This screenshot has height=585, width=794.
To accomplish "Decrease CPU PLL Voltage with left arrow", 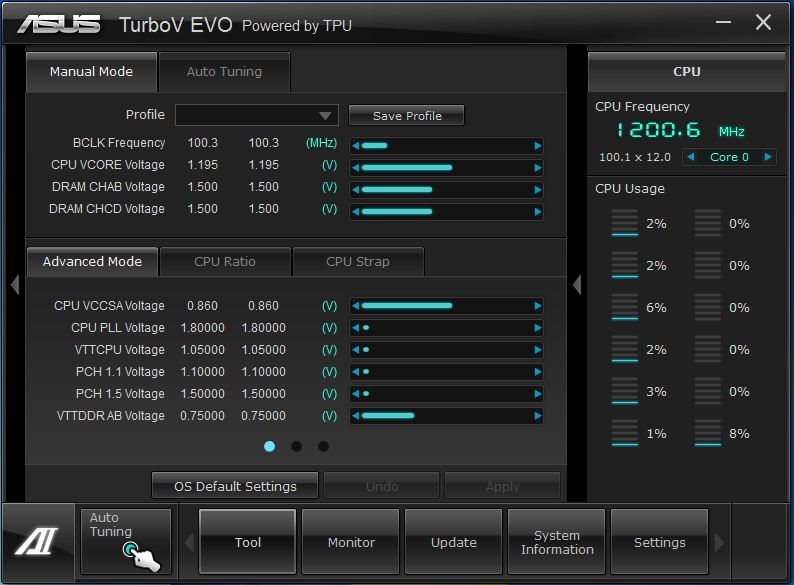I will [355, 328].
